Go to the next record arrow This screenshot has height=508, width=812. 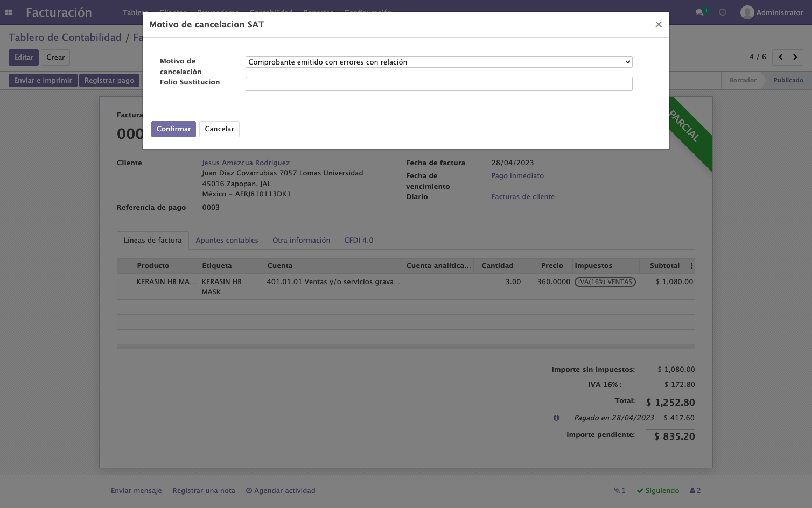(795, 57)
